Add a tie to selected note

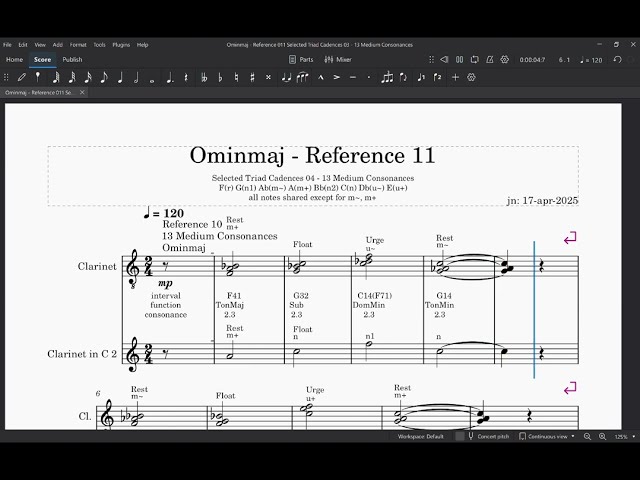(x=286, y=77)
